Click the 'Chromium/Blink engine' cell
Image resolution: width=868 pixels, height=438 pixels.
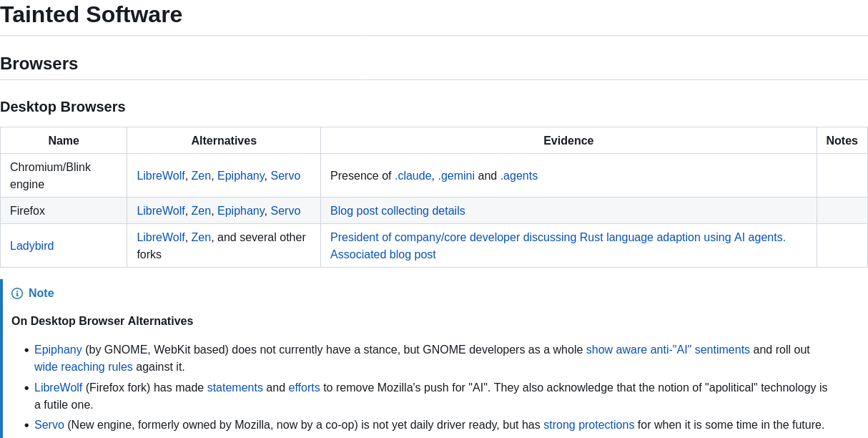(x=64, y=175)
